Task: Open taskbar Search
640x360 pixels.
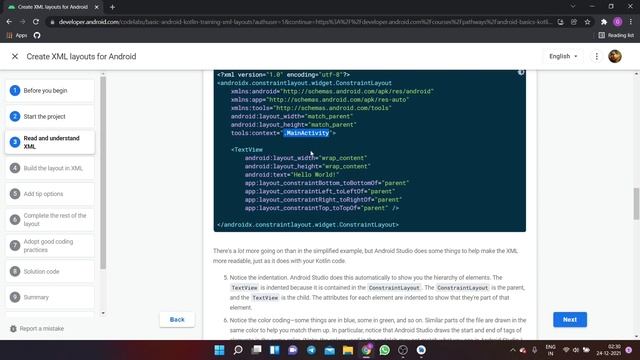Action: click(x=238, y=350)
